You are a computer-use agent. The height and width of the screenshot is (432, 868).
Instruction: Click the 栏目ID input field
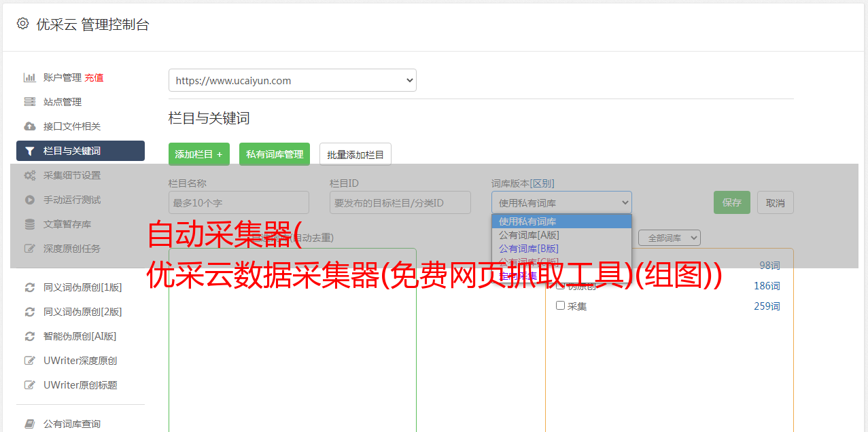[x=400, y=202]
